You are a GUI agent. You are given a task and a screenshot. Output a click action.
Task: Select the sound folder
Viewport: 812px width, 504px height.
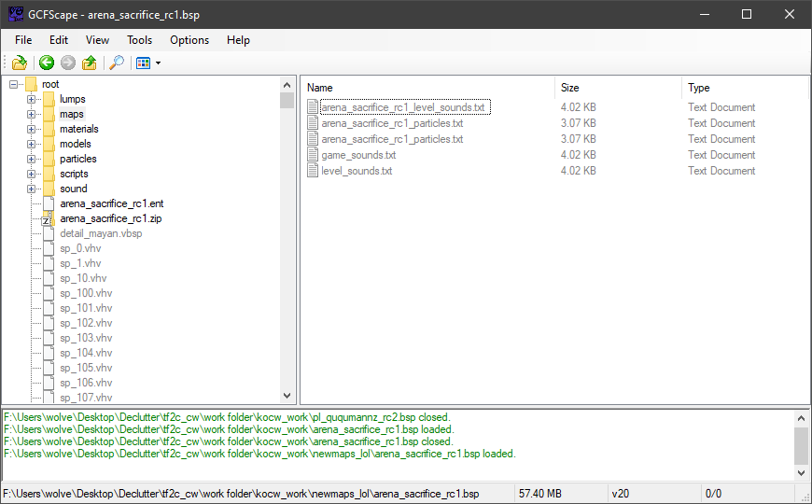pos(74,189)
